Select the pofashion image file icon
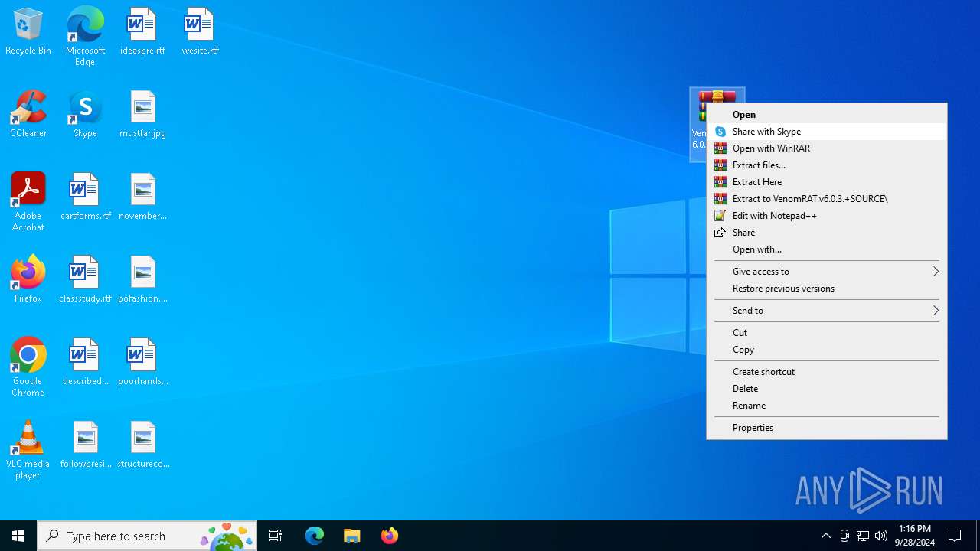Viewport: 980px width, 551px height. click(x=142, y=279)
